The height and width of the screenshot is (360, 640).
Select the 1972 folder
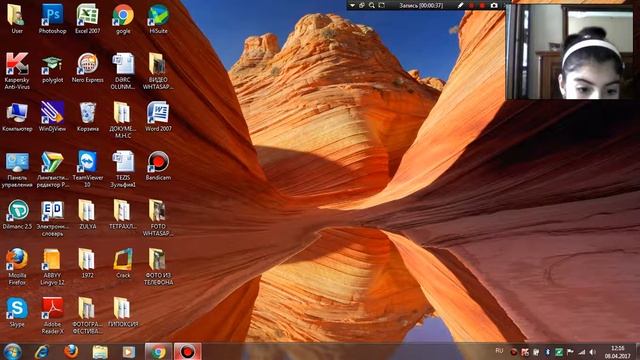pos(87,264)
